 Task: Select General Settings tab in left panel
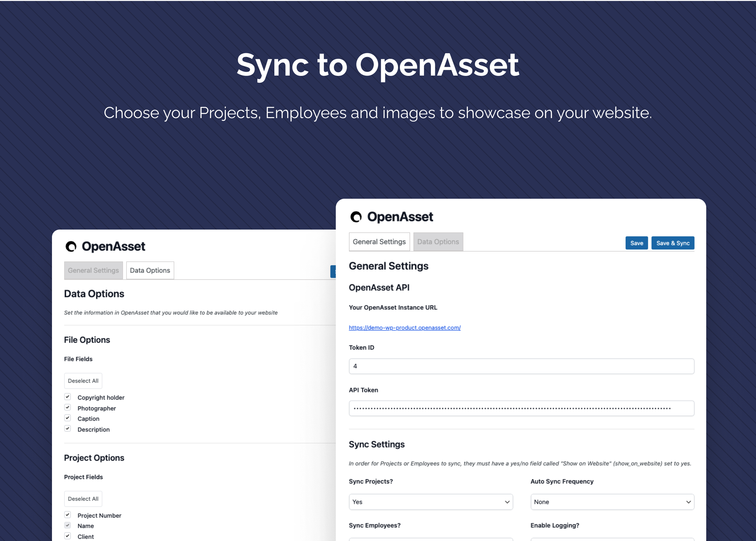93,270
